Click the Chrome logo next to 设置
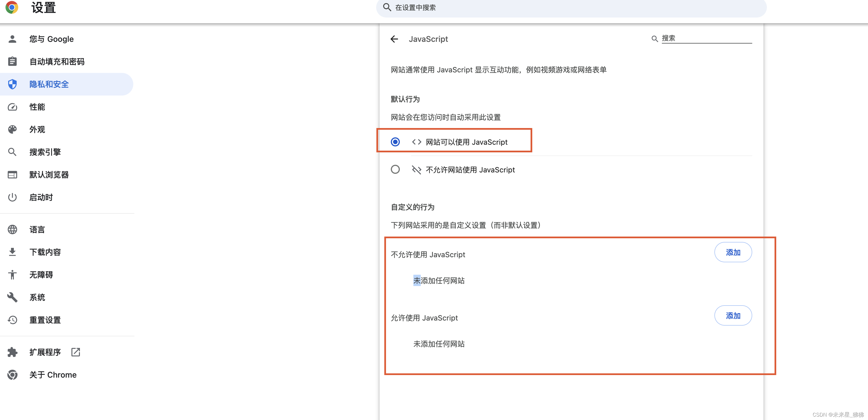The height and width of the screenshot is (420, 868). [x=12, y=7]
